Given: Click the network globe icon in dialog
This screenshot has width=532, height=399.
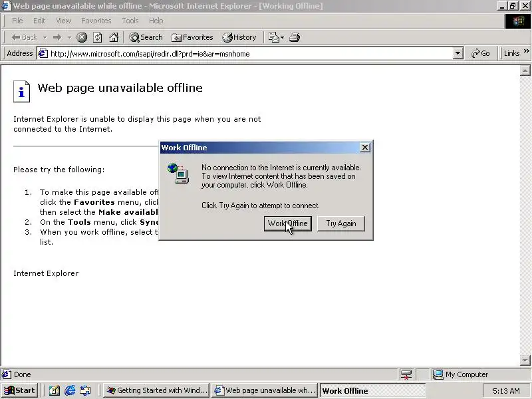Looking at the screenshot, I should (x=178, y=173).
